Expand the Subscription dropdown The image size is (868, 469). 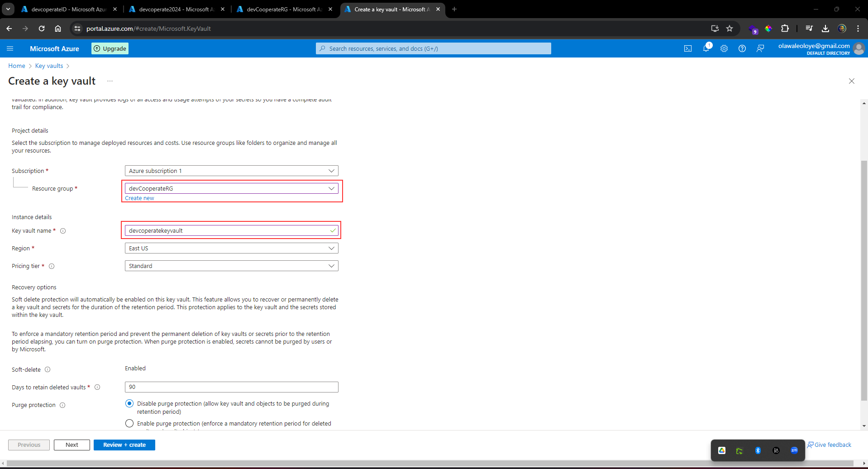click(x=232, y=171)
